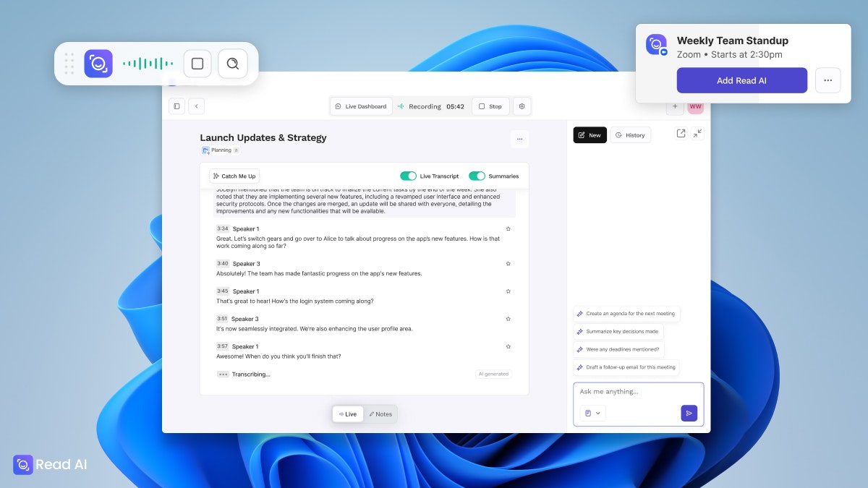Turn off the Summaries toggle
The height and width of the screenshot is (488, 868).
(x=477, y=176)
